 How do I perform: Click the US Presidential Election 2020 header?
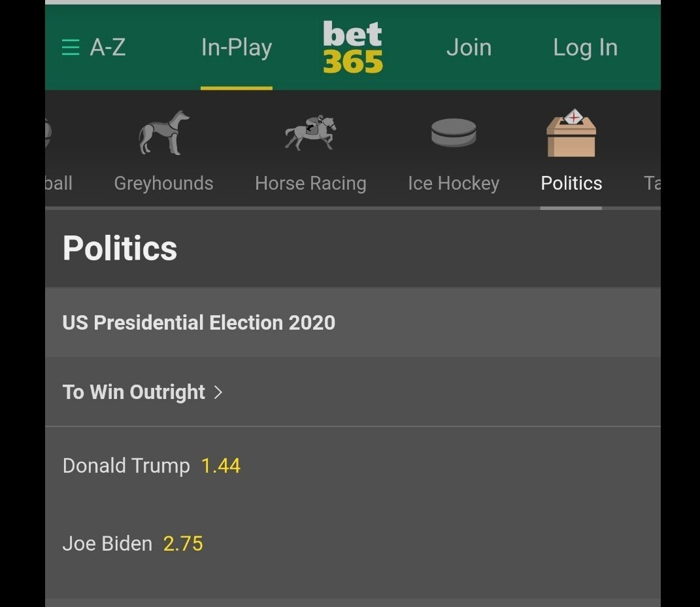[x=199, y=322]
